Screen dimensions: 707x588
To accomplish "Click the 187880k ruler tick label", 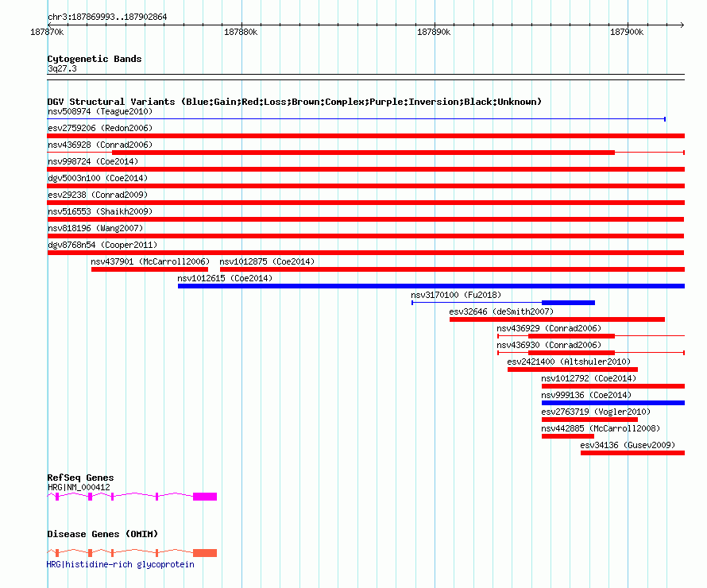I will (x=241, y=32).
